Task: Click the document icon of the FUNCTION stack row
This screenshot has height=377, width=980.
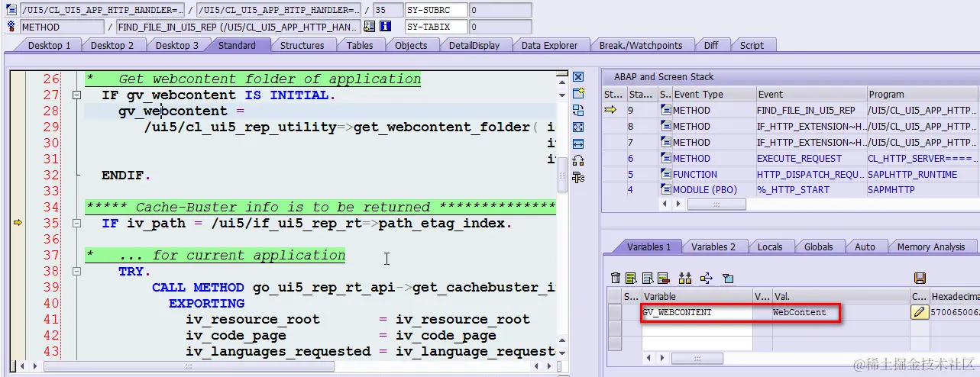Action: pyautogui.click(x=665, y=175)
